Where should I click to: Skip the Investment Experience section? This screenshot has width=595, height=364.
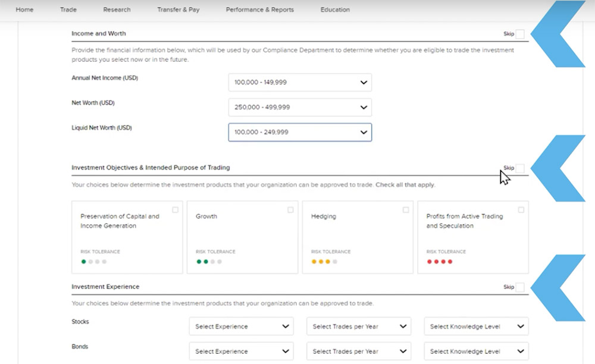519,287
